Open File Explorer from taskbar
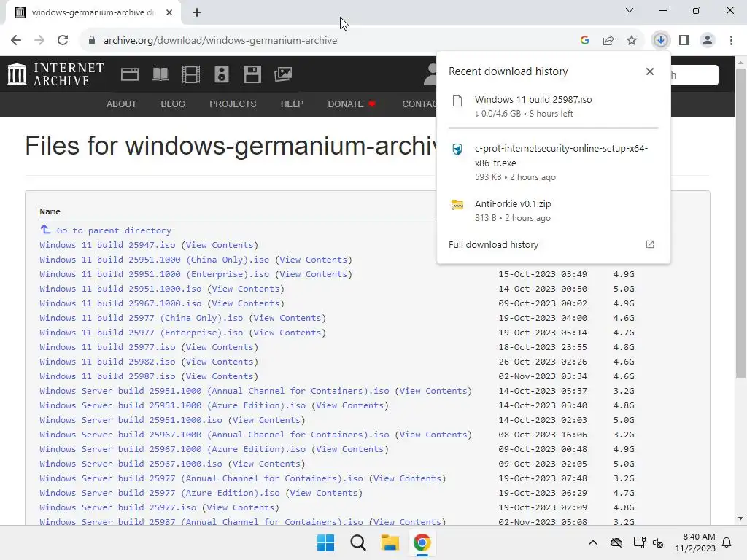 [390, 542]
